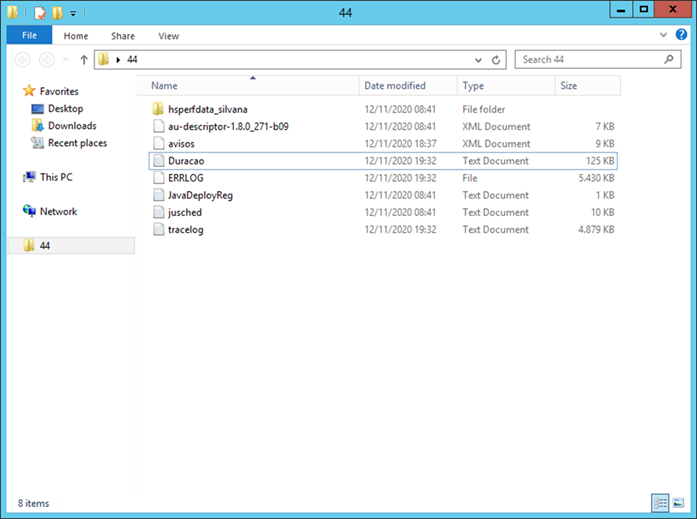This screenshot has width=697, height=519.
Task: Select the tracelog text file
Action: tap(188, 229)
